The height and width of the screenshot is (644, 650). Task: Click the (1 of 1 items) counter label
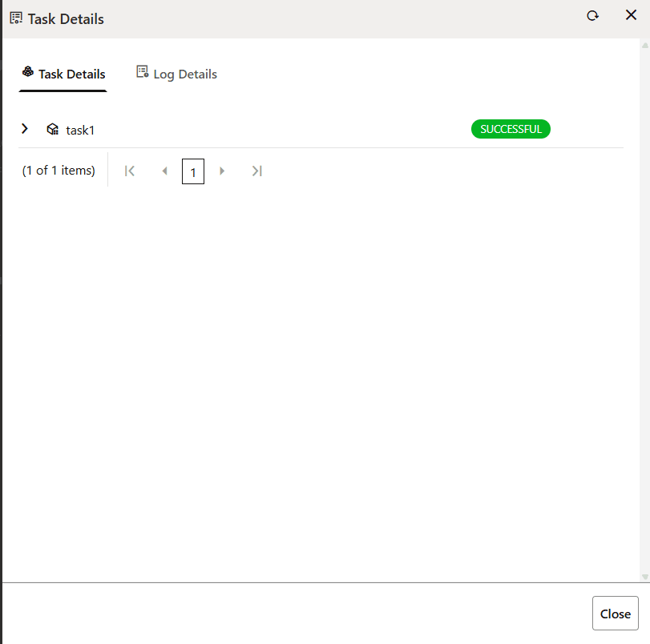58,170
